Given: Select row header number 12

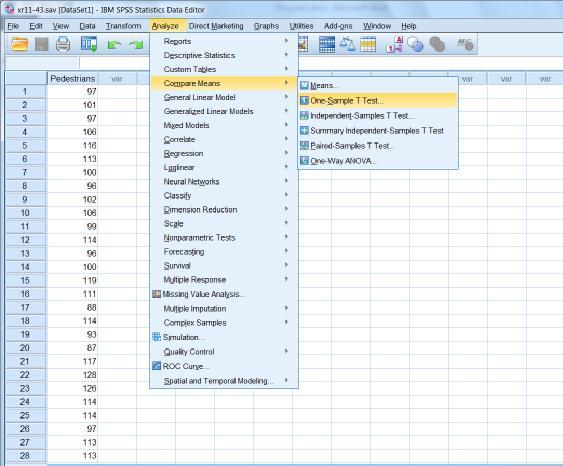Looking at the screenshot, I should 25,240.
